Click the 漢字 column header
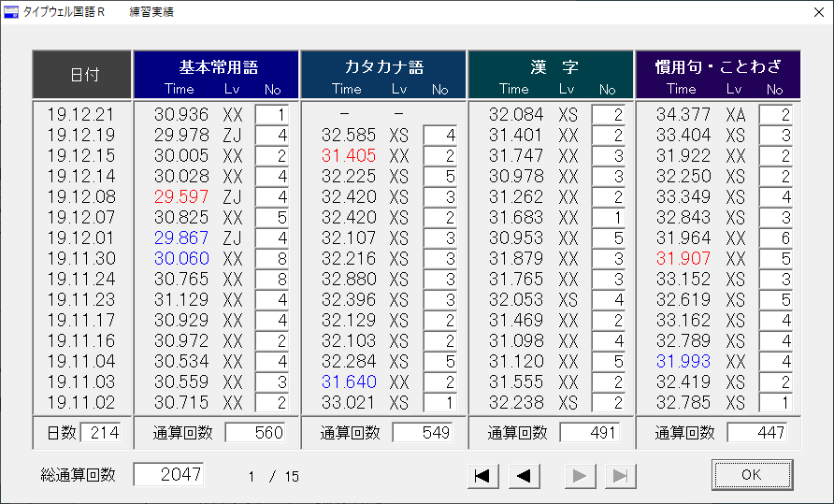 [551, 75]
